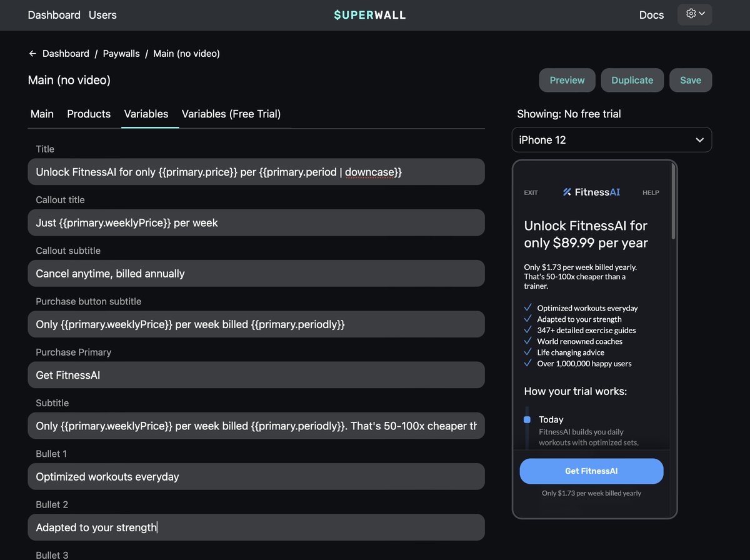Click the checkmark beside 'Life changing advice'

coord(529,352)
